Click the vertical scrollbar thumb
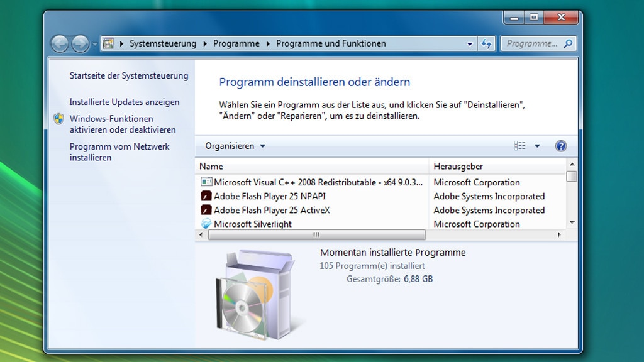Image resolution: width=644 pixels, height=362 pixels. click(x=572, y=177)
